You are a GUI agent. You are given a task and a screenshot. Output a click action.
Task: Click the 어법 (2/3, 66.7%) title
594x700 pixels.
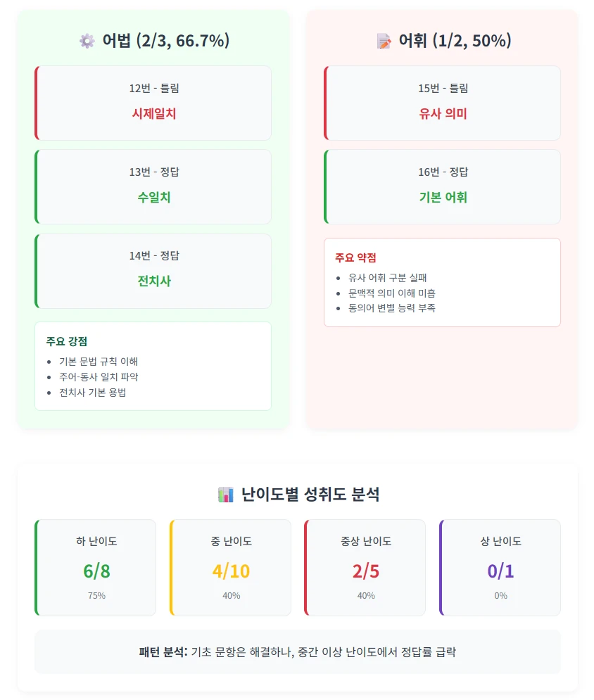click(x=165, y=41)
